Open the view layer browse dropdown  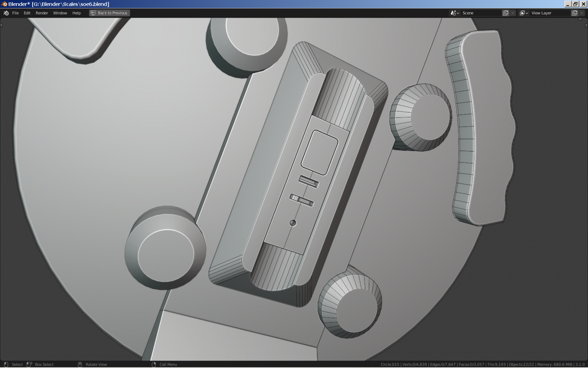pos(524,13)
